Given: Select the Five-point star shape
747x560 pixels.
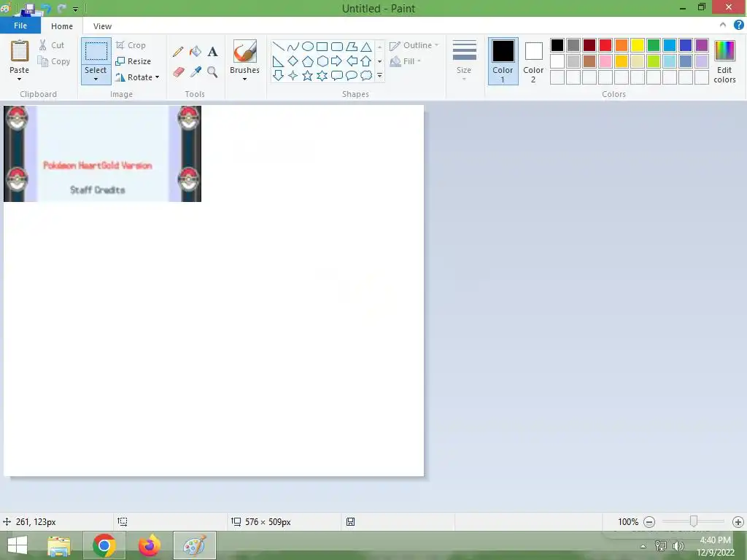Looking at the screenshot, I should 308,75.
